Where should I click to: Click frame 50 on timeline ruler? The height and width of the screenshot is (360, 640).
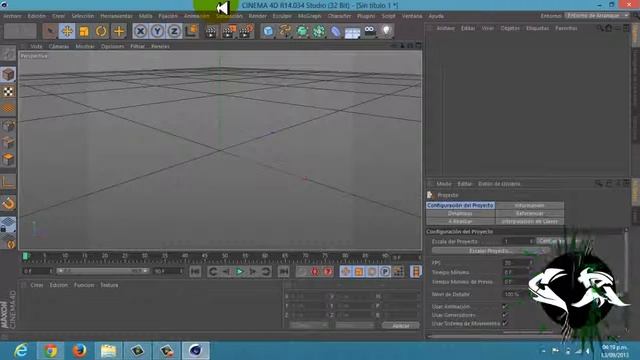pos(224,257)
